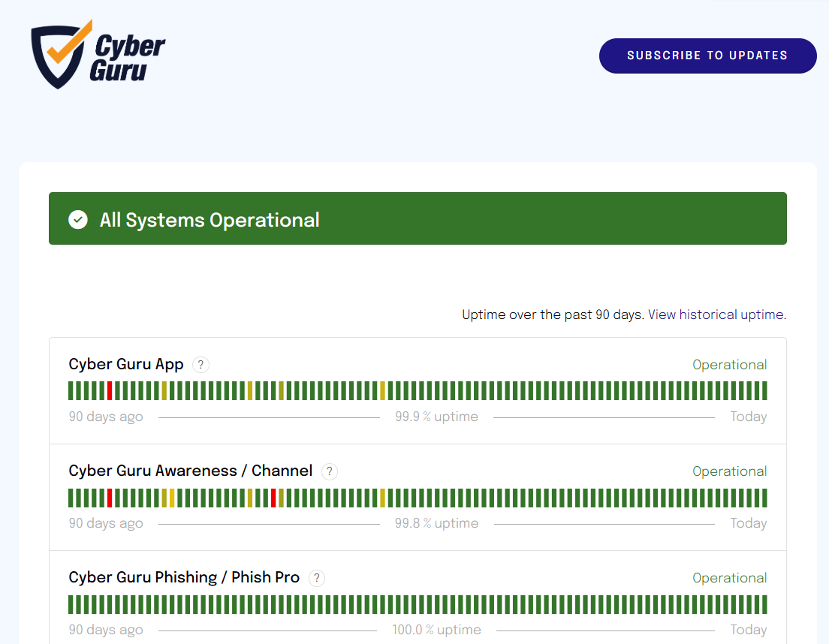The height and width of the screenshot is (644, 829).
Task: Select red outage bar in Cyber Guru App timeline
Action: pyautogui.click(x=110, y=391)
